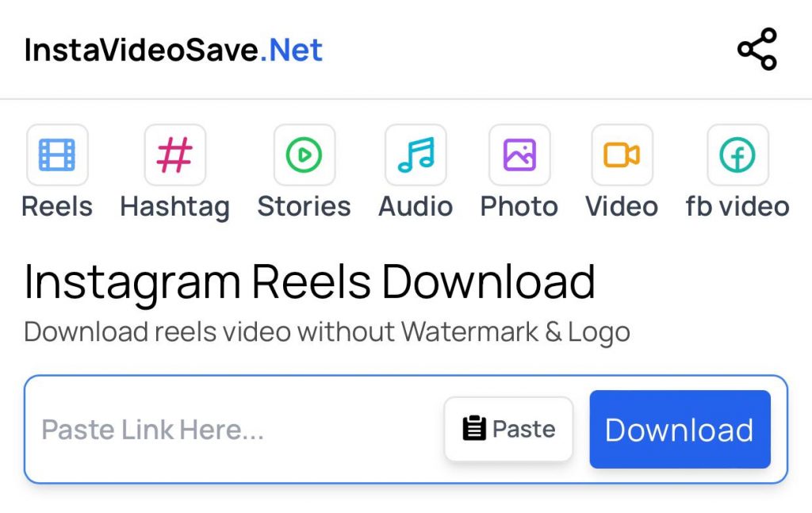The height and width of the screenshot is (513, 812).
Task: Click the share network icon
Action: (x=756, y=48)
